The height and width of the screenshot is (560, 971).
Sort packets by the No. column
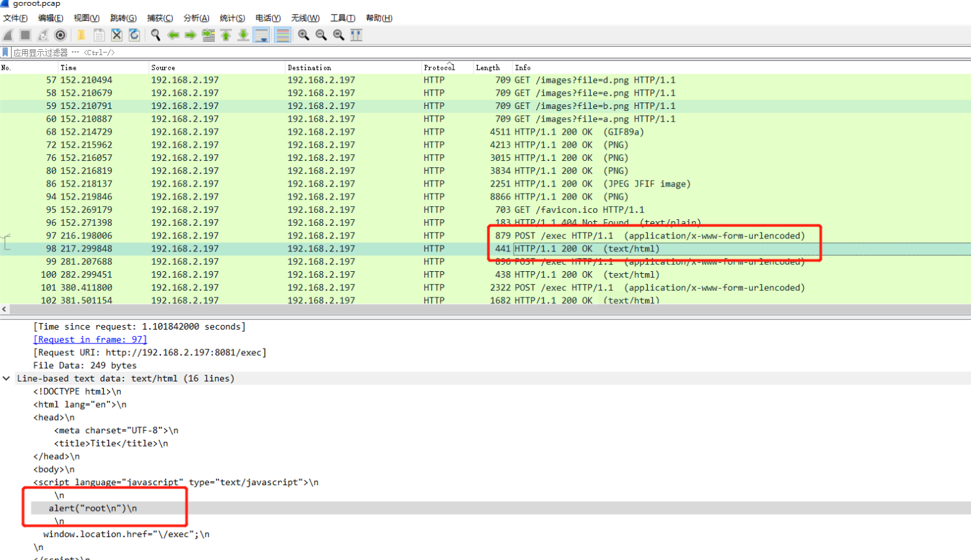29,68
